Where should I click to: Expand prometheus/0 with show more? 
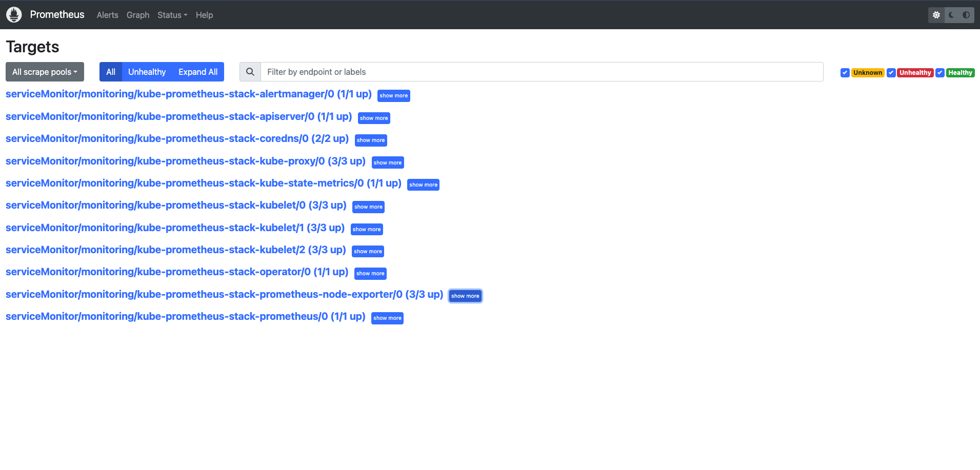(x=387, y=318)
